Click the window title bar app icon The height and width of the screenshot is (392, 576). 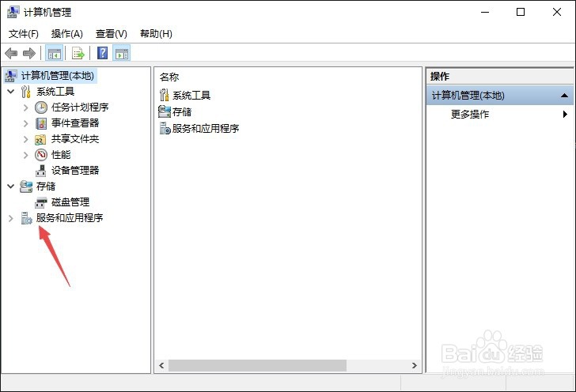13,12
